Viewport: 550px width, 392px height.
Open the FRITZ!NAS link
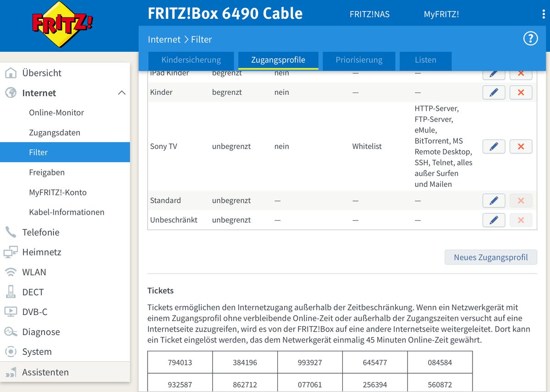pos(369,14)
